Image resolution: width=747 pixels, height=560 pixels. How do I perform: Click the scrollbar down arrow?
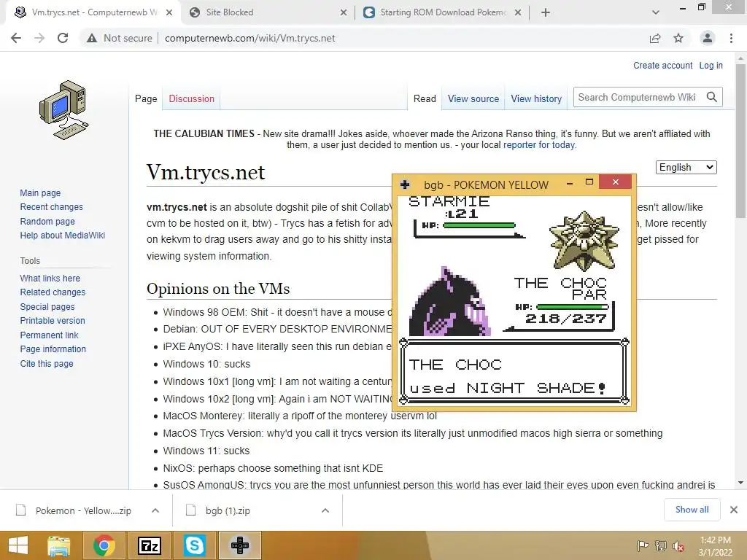tap(740, 483)
